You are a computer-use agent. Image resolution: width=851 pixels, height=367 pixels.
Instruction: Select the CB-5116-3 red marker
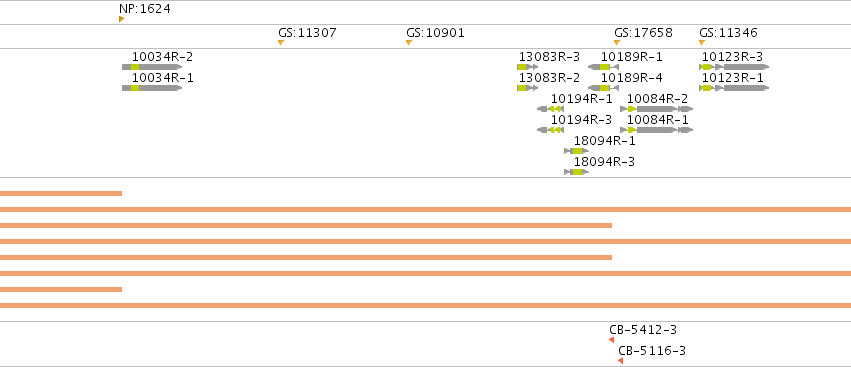(620, 361)
